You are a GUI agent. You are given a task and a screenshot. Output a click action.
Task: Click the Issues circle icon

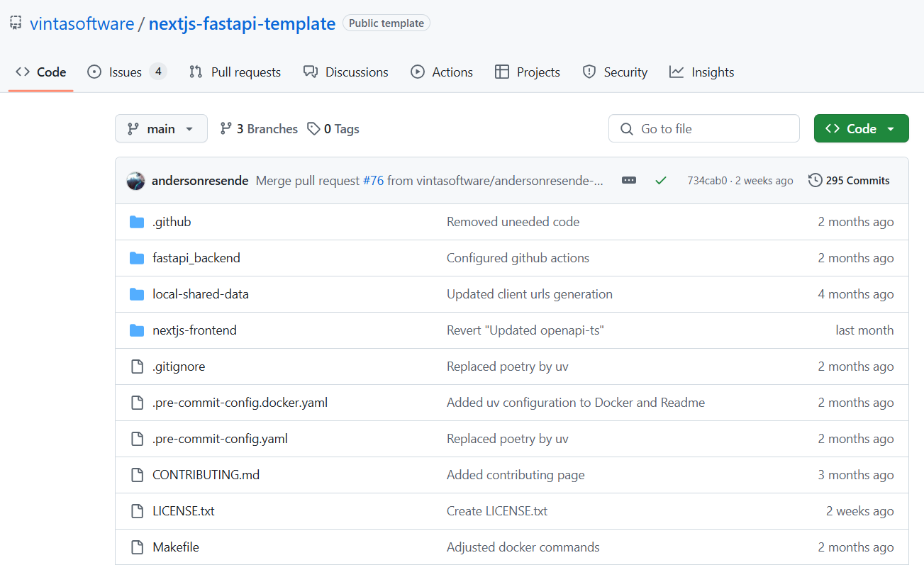pos(94,72)
